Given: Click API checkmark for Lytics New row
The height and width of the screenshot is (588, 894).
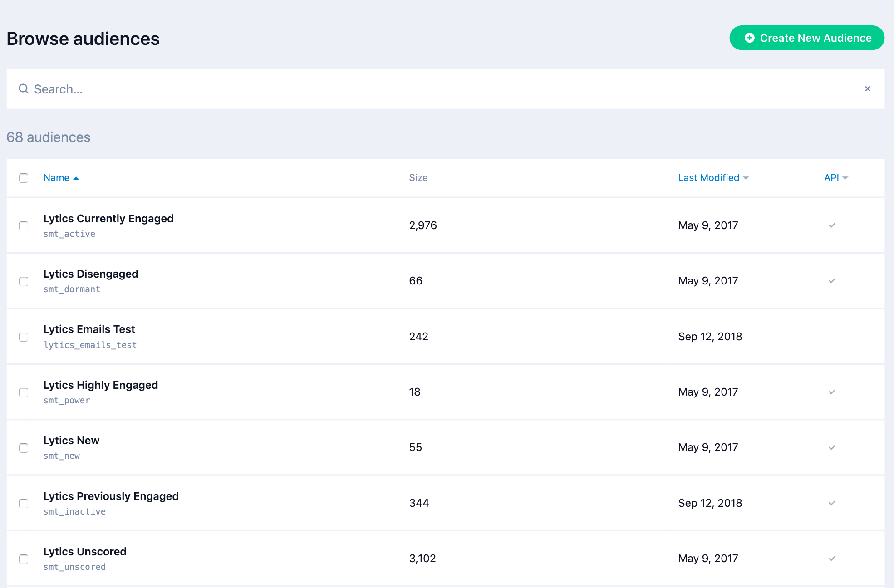Looking at the screenshot, I should [832, 447].
